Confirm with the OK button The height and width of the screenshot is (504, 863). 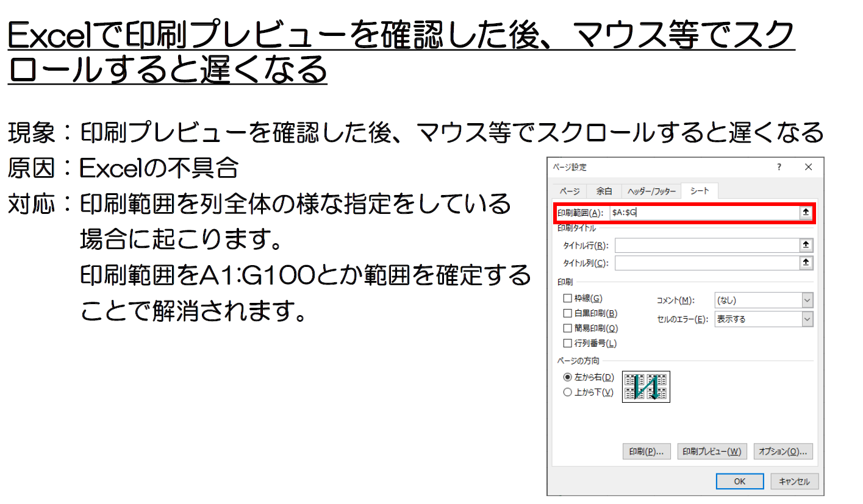click(x=739, y=481)
